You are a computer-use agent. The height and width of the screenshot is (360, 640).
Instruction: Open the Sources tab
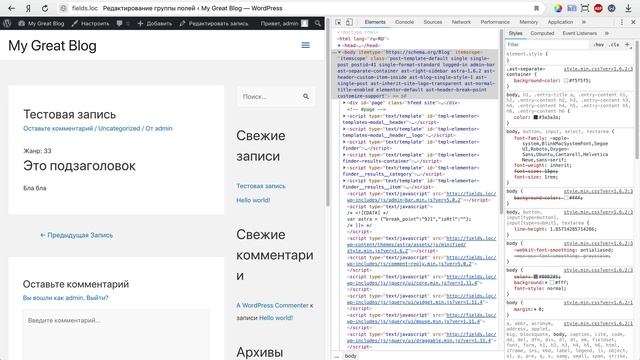(433, 22)
